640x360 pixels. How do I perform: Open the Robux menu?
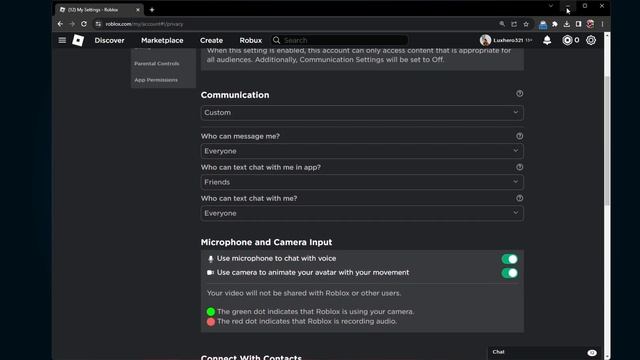point(251,40)
